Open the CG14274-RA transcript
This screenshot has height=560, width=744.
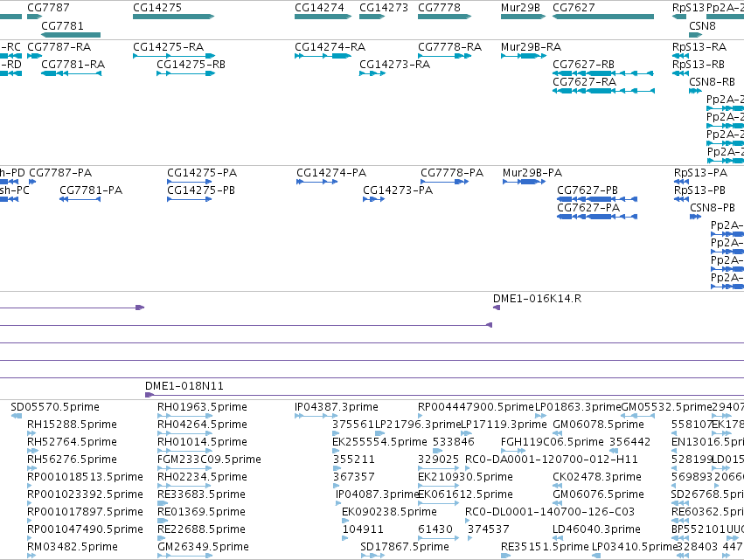330,47
